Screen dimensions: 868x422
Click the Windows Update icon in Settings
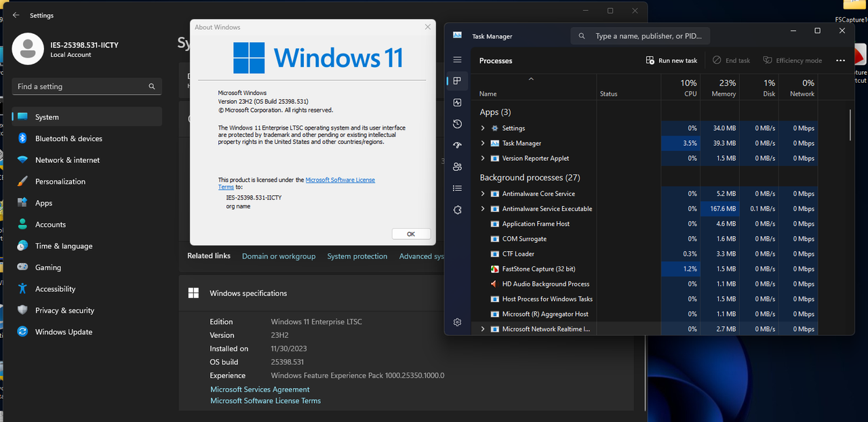tap(22, 332)
